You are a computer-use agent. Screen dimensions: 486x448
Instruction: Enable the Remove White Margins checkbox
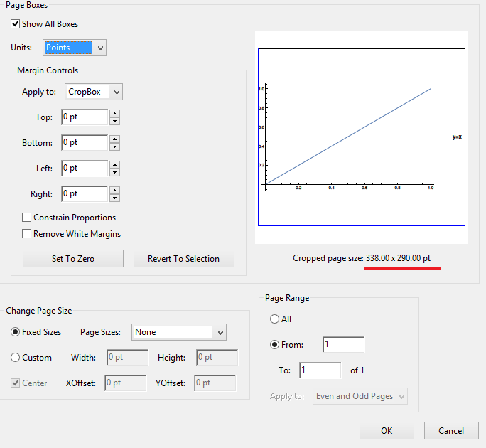pos(27,234)
